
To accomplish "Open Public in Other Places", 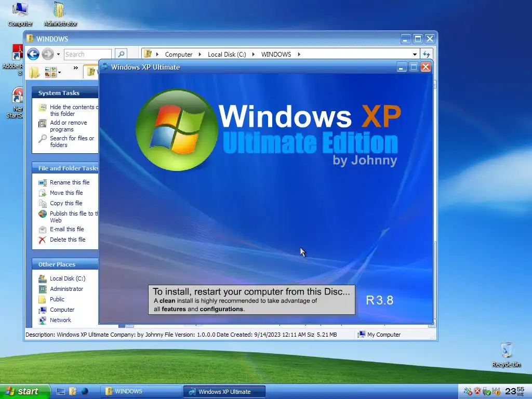I will click(x=57, y=299).
